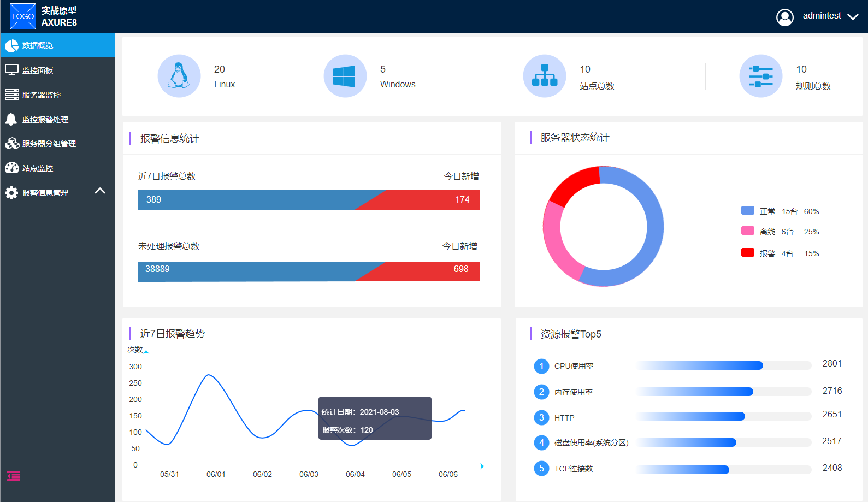Click the Windows logo icon
Viewport: 868px width, 502px height.
(345, 76)
